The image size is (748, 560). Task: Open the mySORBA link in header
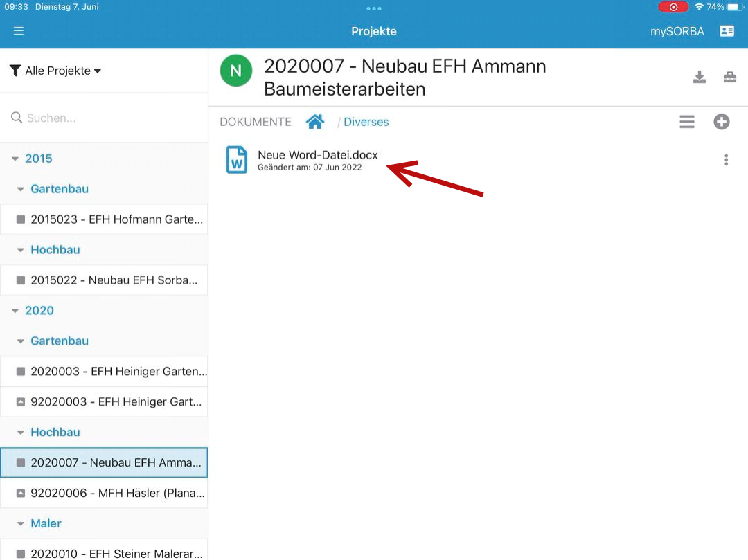(x=677, y=31)
